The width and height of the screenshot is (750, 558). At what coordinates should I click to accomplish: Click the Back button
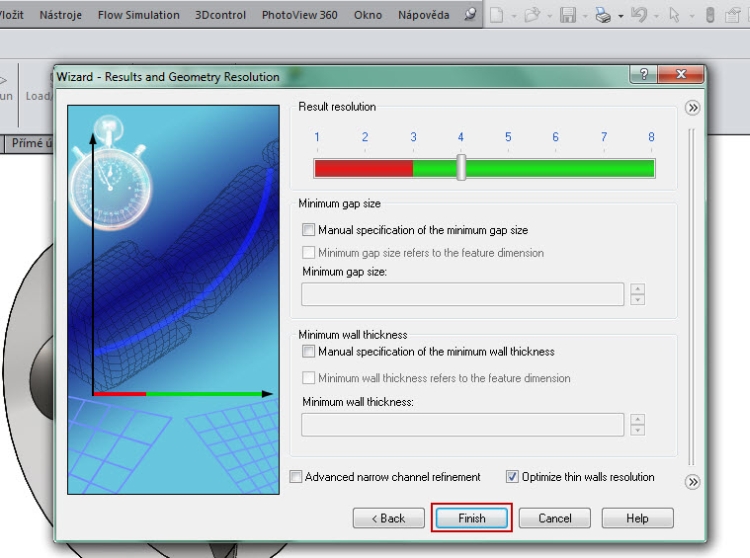pyautogui.click(x=388, y=518)
